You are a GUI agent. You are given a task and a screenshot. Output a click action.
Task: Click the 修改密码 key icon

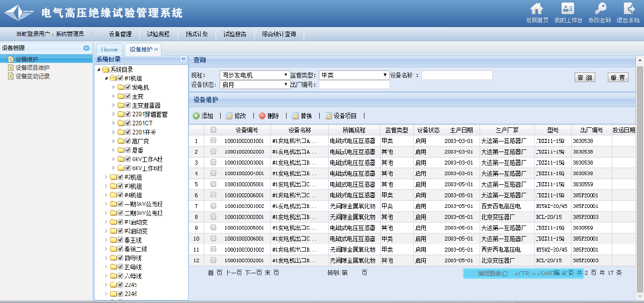pyautogui.click(x=600, y=9)
